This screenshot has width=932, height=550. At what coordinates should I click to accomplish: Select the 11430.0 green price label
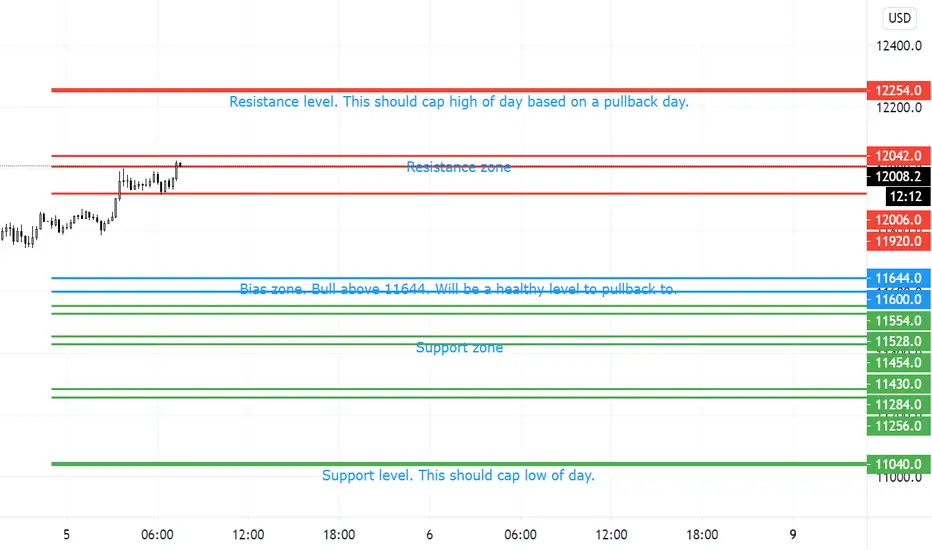coord(898,384)
